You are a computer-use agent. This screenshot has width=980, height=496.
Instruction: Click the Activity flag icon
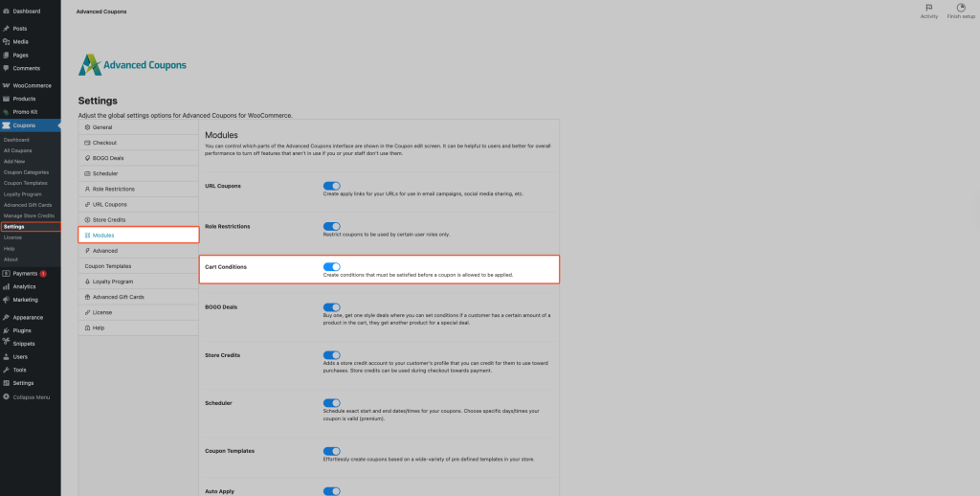coord(928,8)
